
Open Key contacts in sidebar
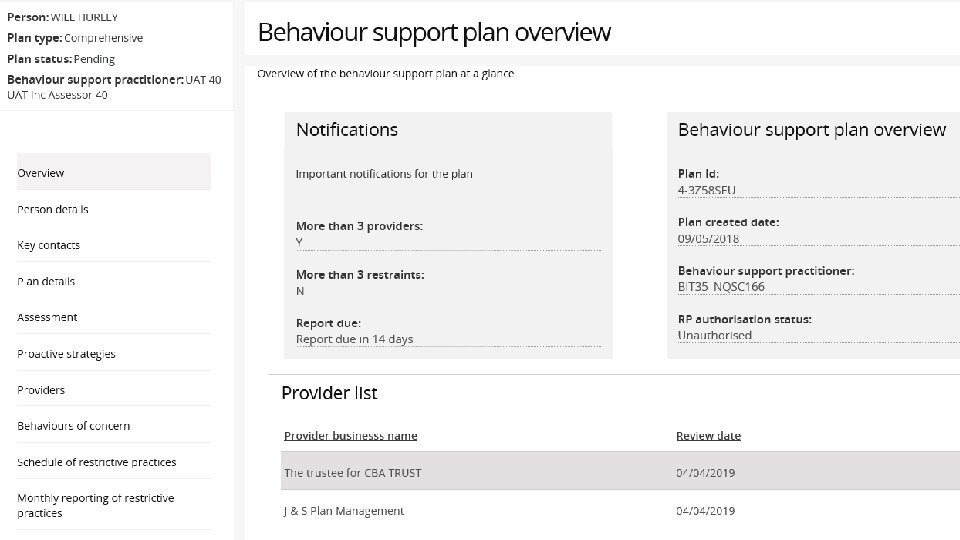(49, 245)
